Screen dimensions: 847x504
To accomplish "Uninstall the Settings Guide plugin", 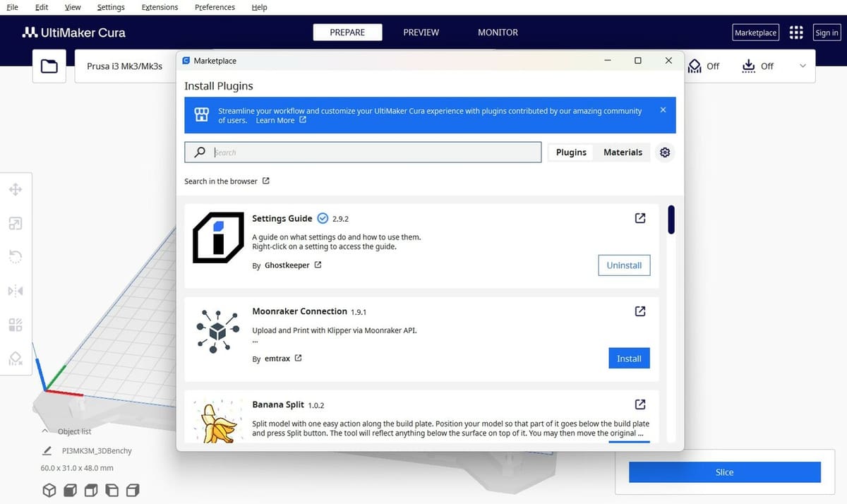I will pyautogui.click(x=624, y=265).
